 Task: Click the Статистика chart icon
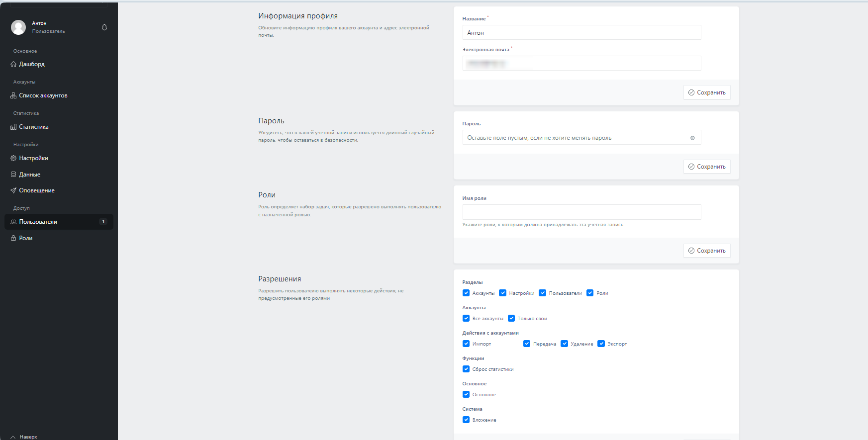click(x=13, y=127)
